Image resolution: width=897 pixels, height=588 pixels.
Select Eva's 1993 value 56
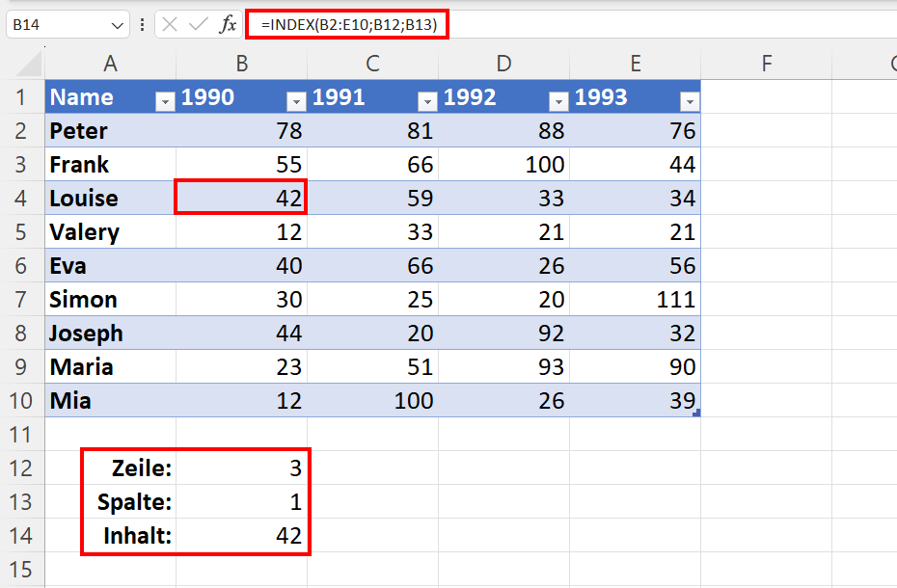pyautogui.click(x=635, y=265)
